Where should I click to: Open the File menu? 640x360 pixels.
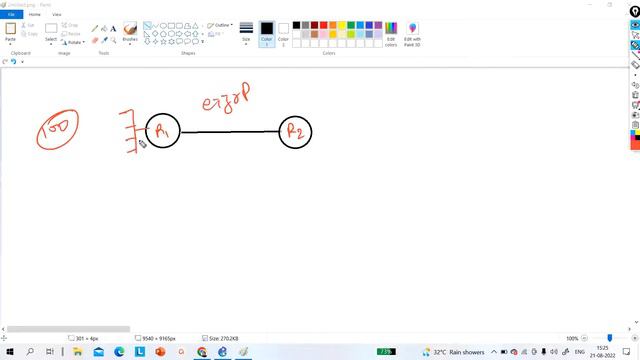coord(11,14)
